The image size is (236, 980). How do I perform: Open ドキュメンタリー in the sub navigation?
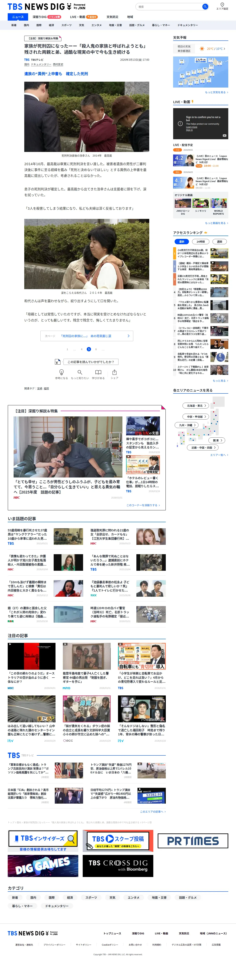pyautogui.click(x=188, y=25)
